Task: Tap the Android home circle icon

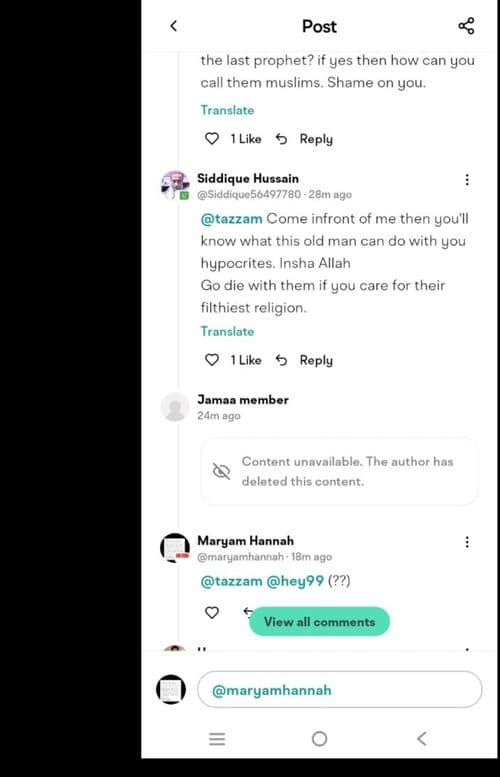Action: pos(320,739)
